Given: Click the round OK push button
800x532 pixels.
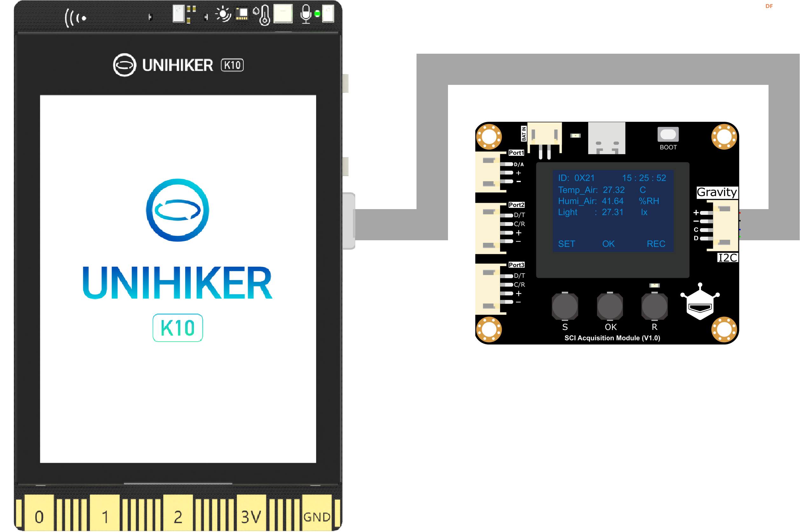Looking at the screenshot, I should coord(610,306).
